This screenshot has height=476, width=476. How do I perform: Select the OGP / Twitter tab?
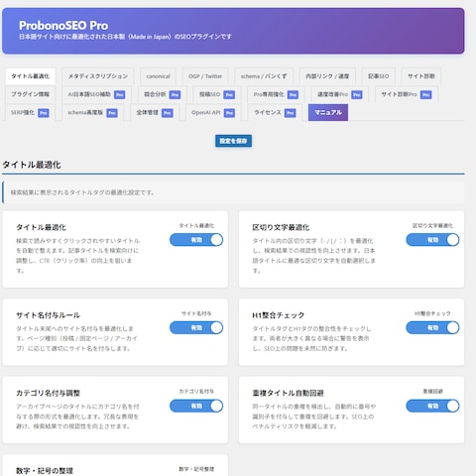pos(205,76)
